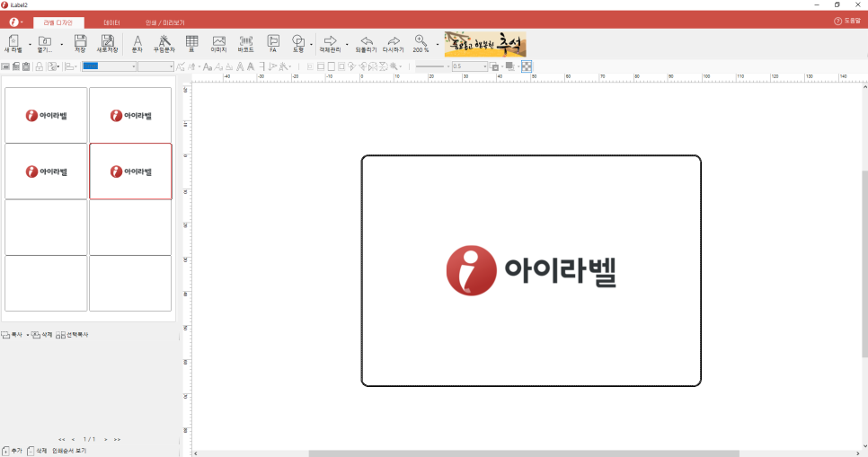Add a barcode with 바코드 tool
This screenshot has height=457, width=868.
click(246, 43)
